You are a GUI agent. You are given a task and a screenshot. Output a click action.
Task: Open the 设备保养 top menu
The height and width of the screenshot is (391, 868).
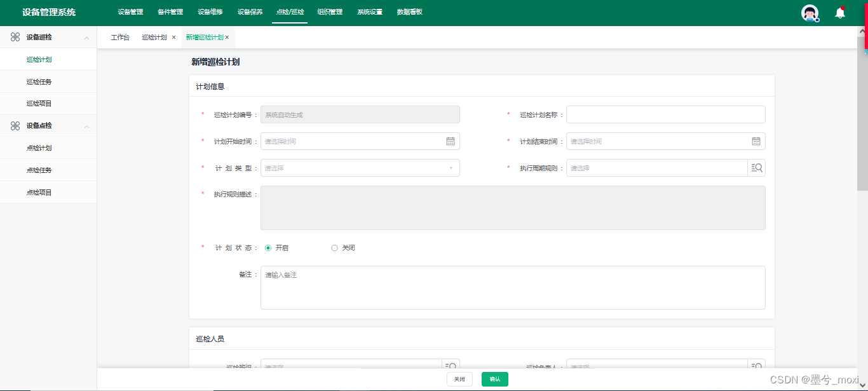coord(250,12)
